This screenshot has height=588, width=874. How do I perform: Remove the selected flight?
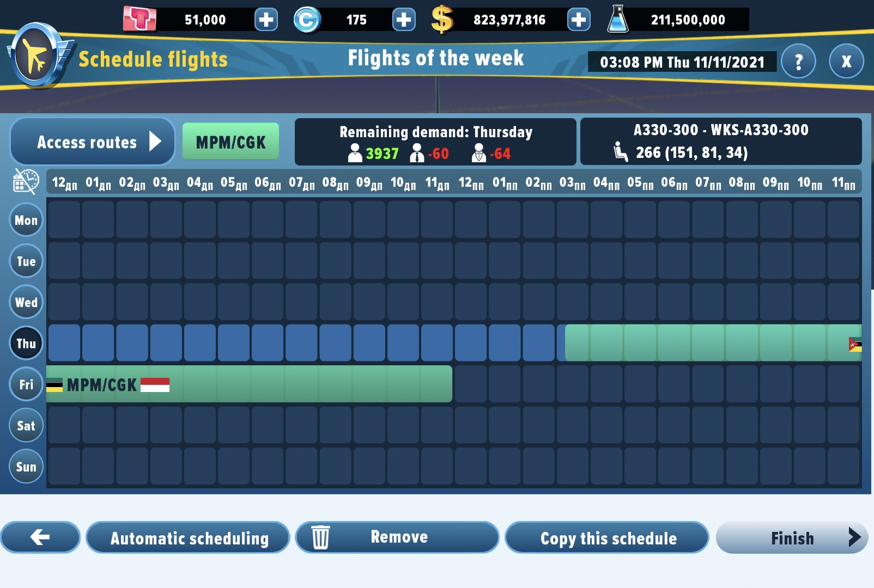[397, 538]
